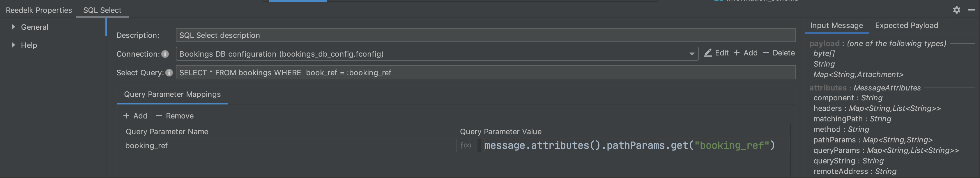Screen dimensions: 980x178
Task: Open the Connection configuration dropdown
Action: coord(692,54)
